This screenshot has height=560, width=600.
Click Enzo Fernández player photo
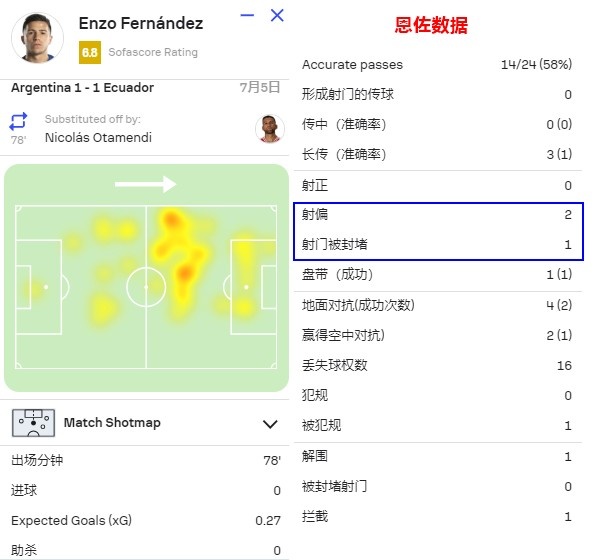point(38,38)
